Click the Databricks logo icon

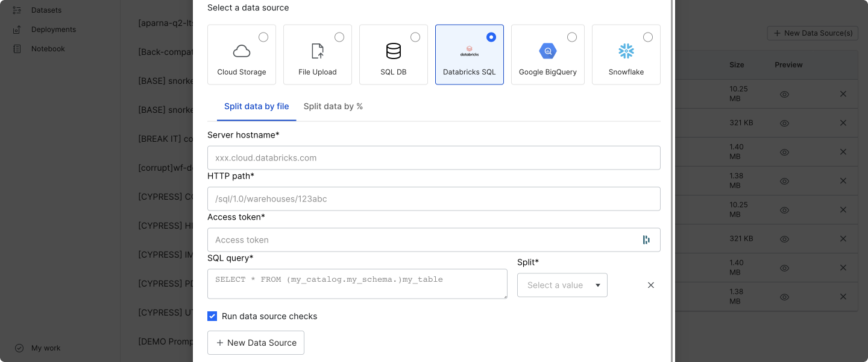tap(470, 51)
